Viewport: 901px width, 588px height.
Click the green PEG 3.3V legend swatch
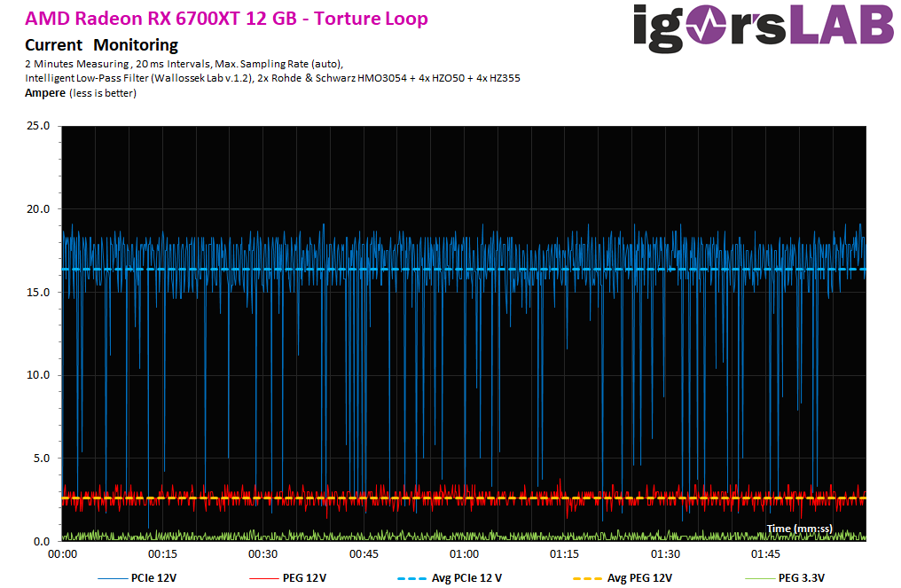click(x=759, y=578)
